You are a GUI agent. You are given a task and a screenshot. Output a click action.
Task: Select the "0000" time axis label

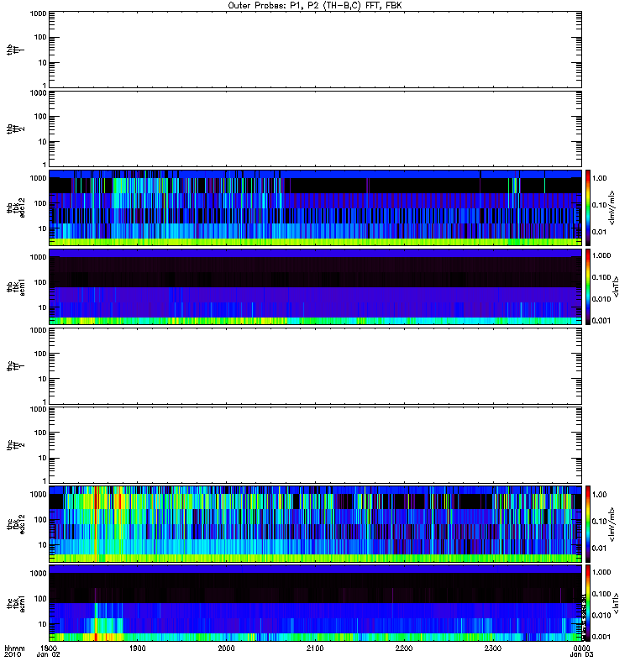581,648
